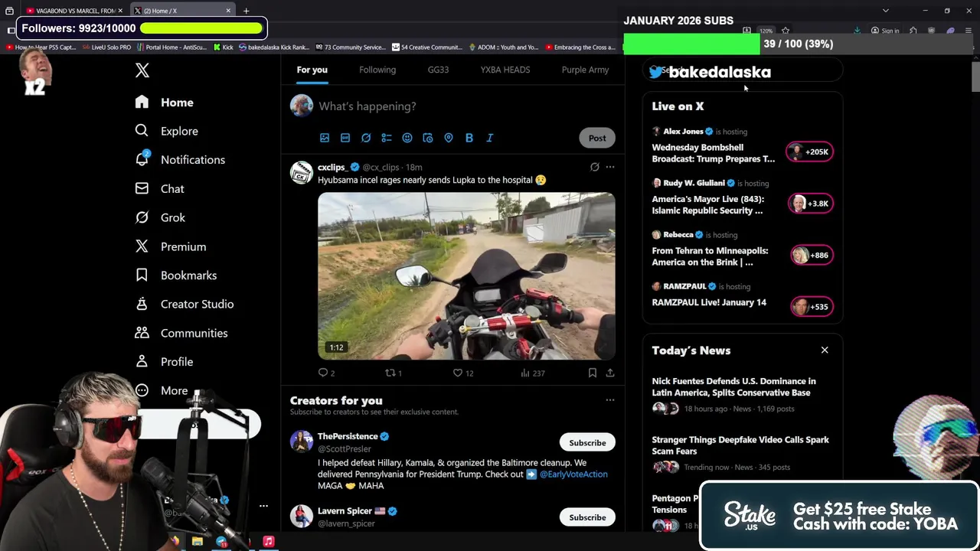
Task: Open the emoji picker
Action: coord(407,138)
